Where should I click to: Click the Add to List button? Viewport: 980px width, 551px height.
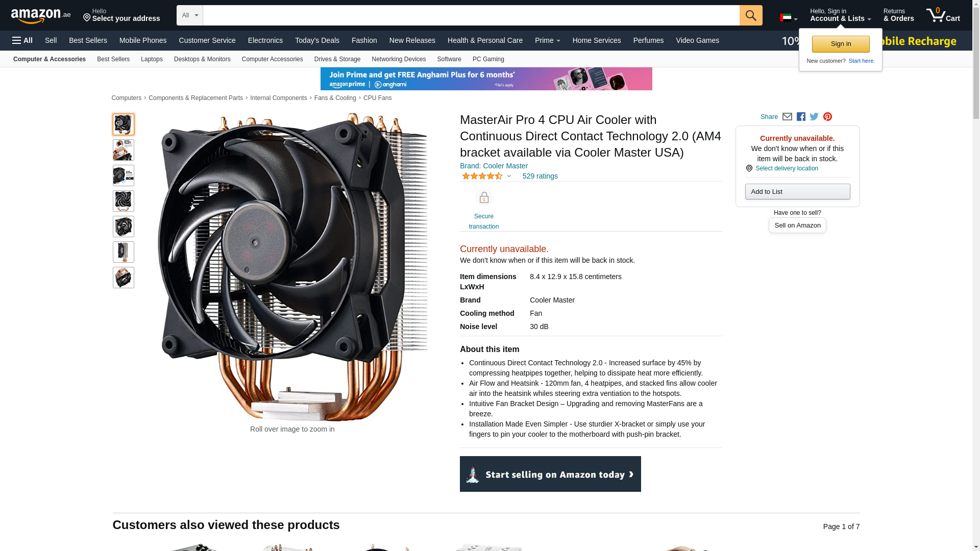tap(797, 192)
